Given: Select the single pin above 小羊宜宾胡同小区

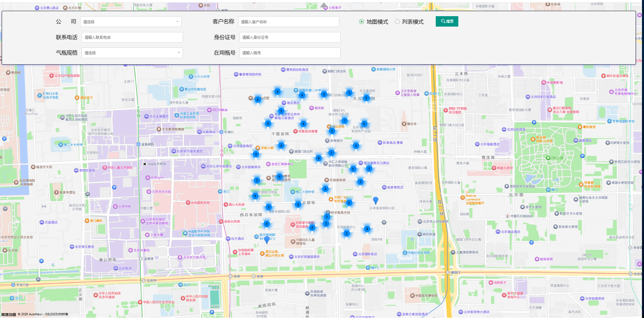Looking at the screenshot, I should pos(376,200).
